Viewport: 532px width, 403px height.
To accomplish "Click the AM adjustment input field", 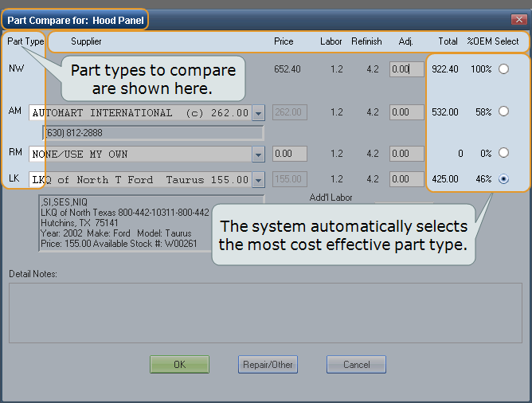I will 406,112.
